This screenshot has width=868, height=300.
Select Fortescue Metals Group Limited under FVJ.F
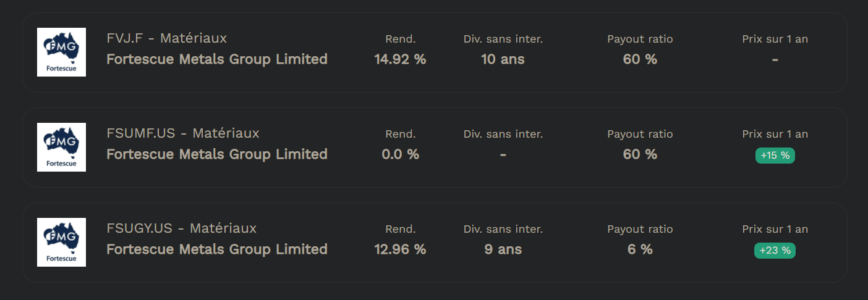217,59
